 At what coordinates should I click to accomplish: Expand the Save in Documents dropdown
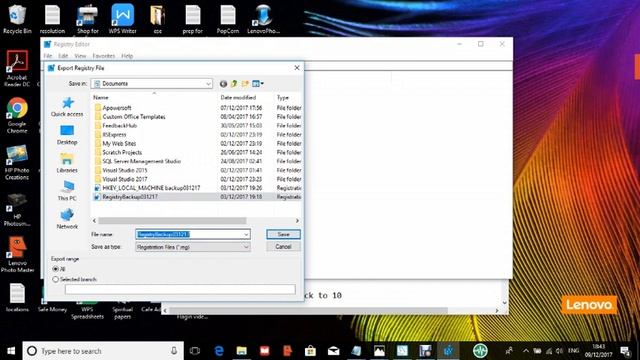point(208,84)
